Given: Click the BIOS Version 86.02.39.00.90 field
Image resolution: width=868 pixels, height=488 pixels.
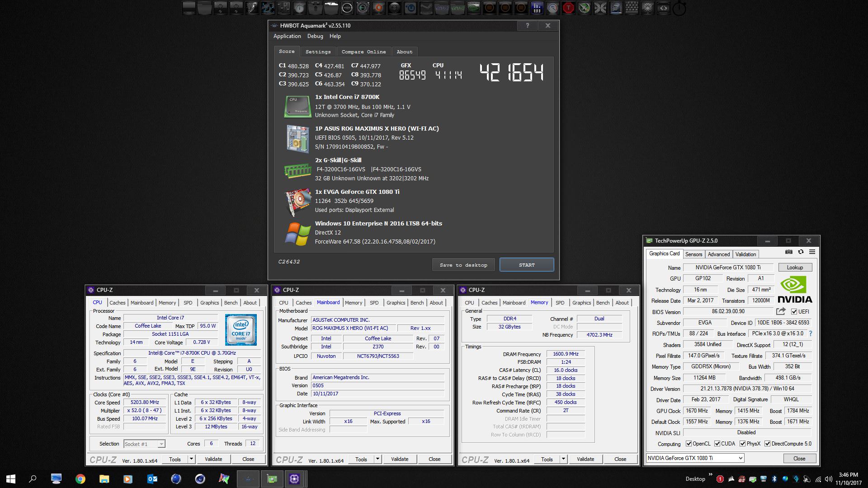Looking at the screenshot, I should (x=728, y=311).
